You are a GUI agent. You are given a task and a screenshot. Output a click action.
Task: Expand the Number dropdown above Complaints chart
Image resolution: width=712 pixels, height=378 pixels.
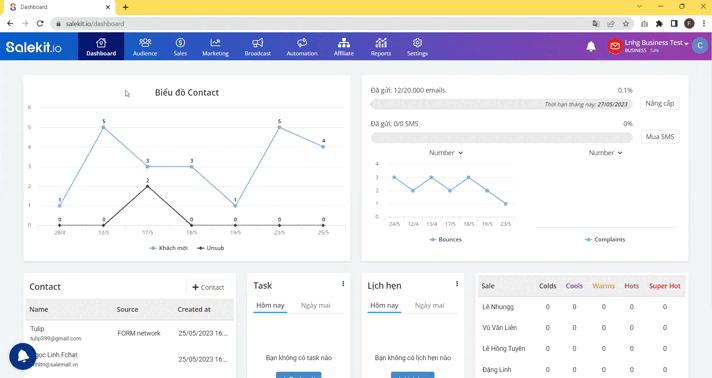605,153
